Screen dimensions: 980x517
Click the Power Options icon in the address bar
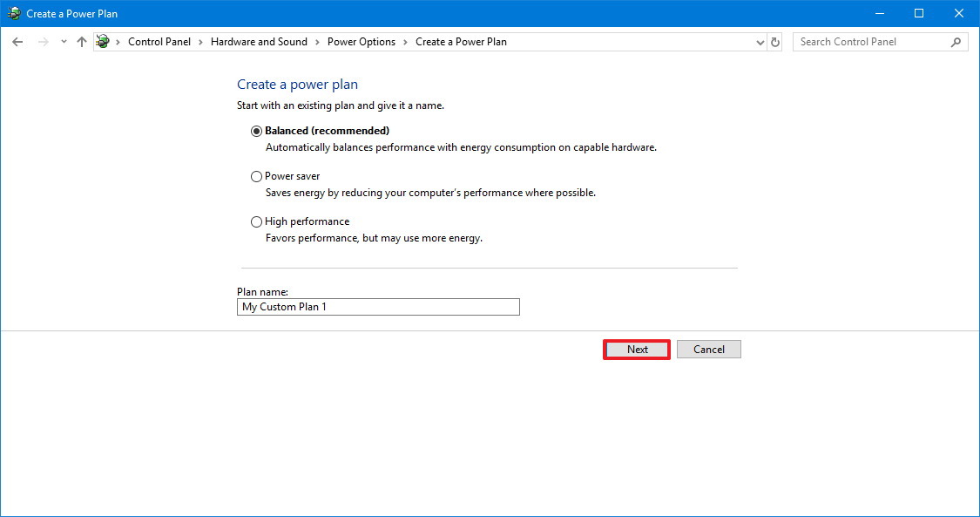point(102,41)
